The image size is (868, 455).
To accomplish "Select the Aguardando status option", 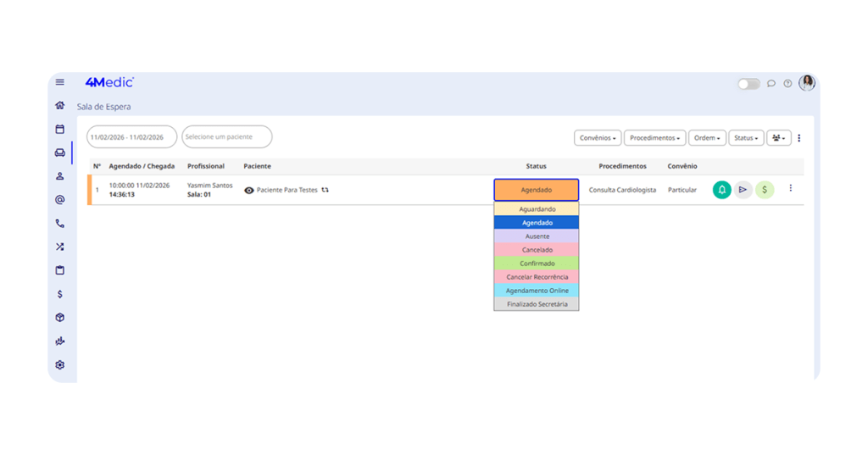I will [x=537, y=209].
